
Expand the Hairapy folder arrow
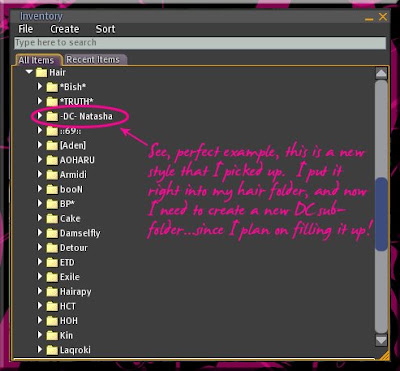coord(40,291)
